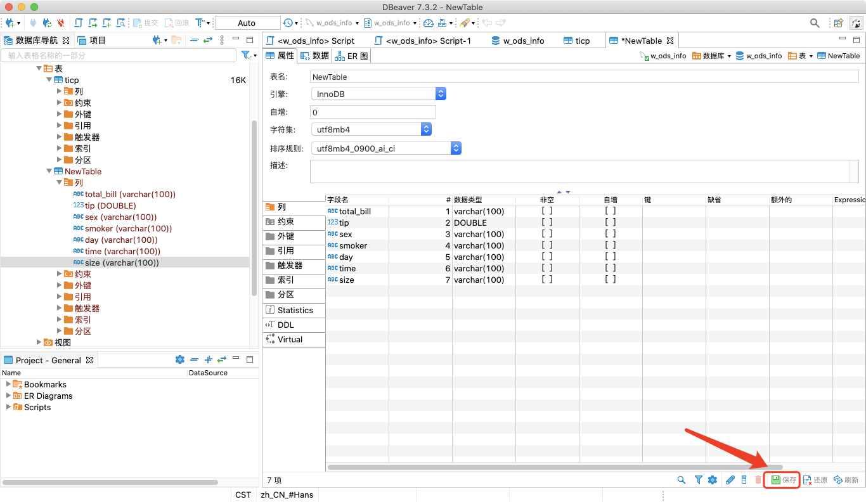Open a new SQL editor

tap(77, 22)
